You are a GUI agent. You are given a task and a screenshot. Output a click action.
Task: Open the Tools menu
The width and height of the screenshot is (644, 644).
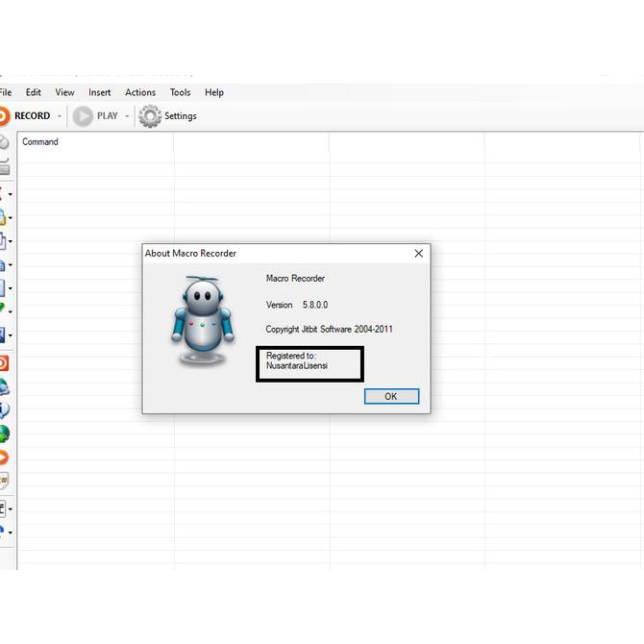(x=181, y=92)
